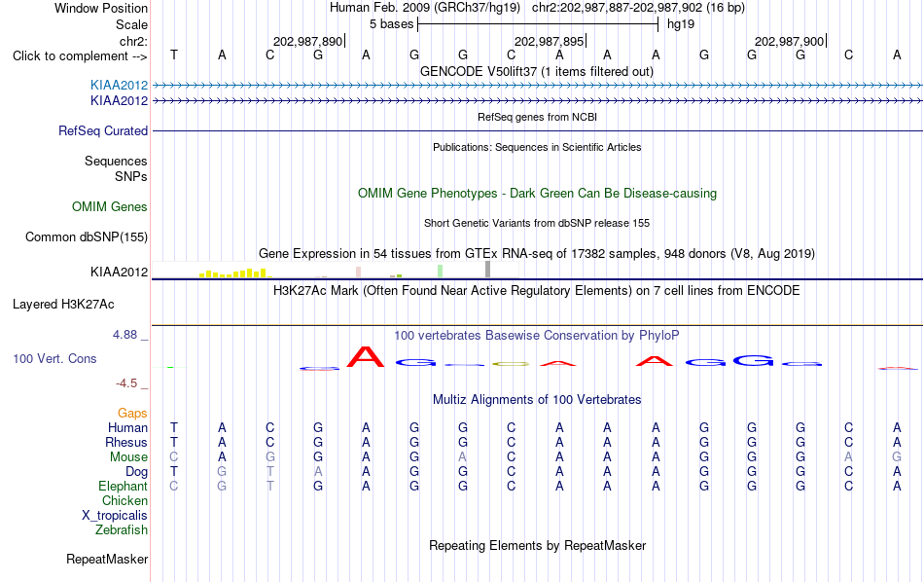Click the gene expression GTEx track title
This screenshot has width=924, height=582.
(x=537, y=254)
